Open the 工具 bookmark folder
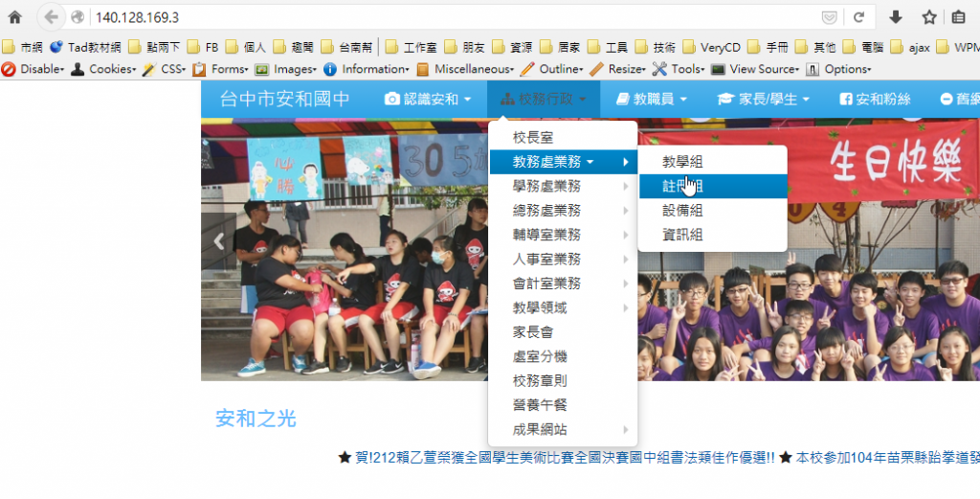Screen dimensions: 980x499 coord(608,48)
